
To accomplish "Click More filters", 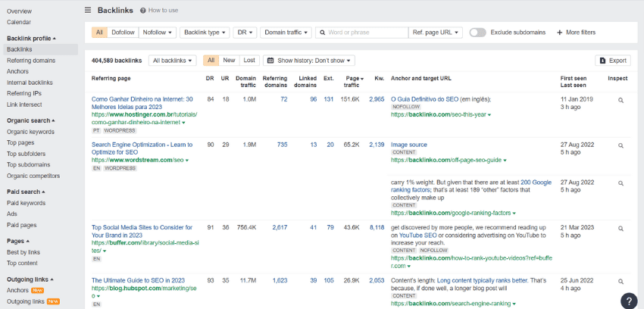I will click(x=576, y=33).
